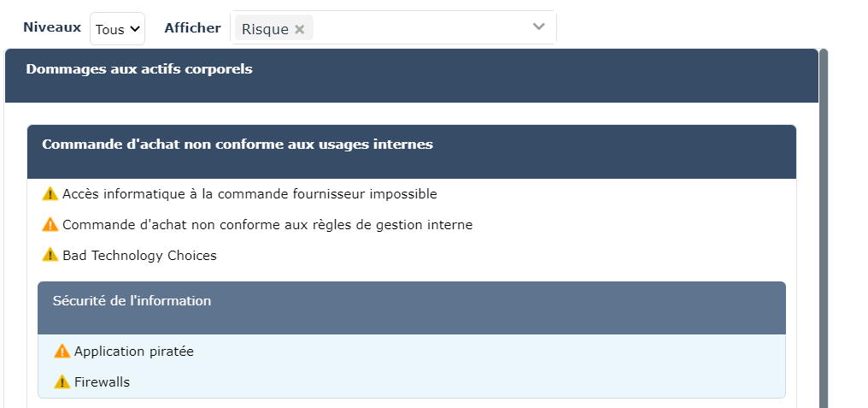Click warning icon beside Accès informatique risk
Screen dimensions: 868x408
click(50, 194)
